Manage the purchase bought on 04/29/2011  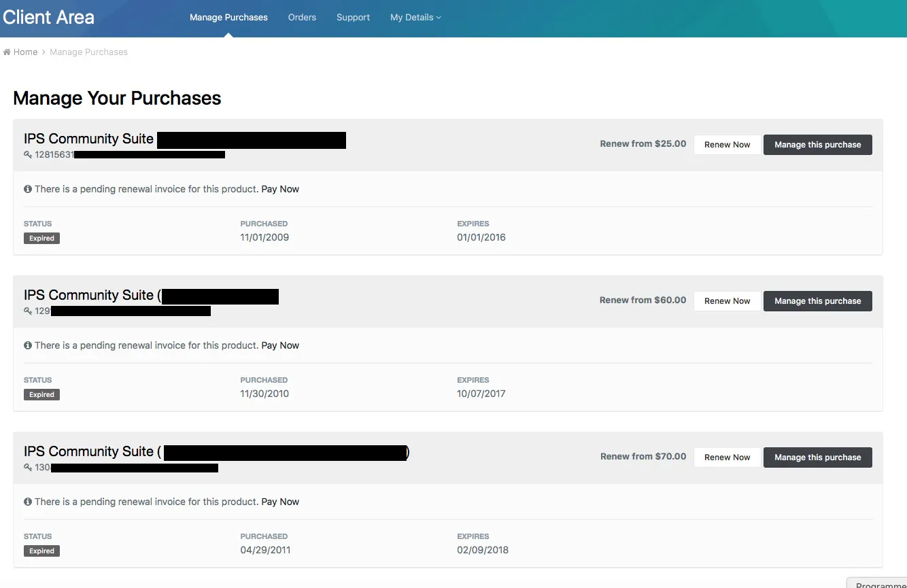(x=817, y=457)
